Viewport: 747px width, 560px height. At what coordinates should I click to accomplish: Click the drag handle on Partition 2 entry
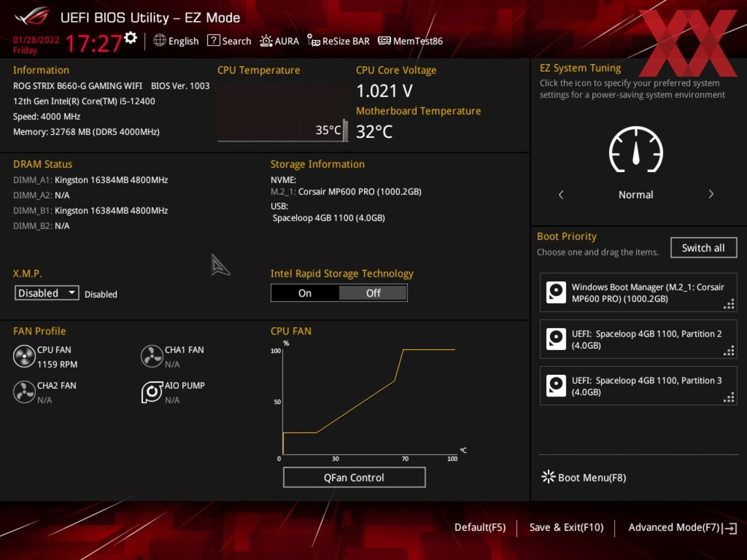[729, 351]
